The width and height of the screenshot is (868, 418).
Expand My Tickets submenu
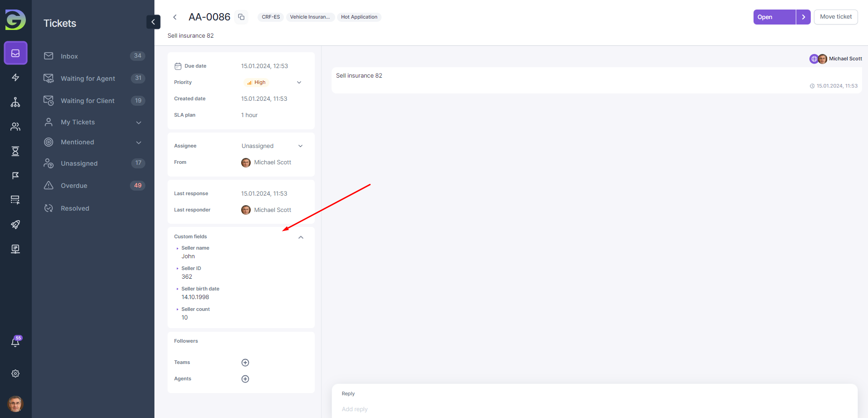[x=139, y=123]
